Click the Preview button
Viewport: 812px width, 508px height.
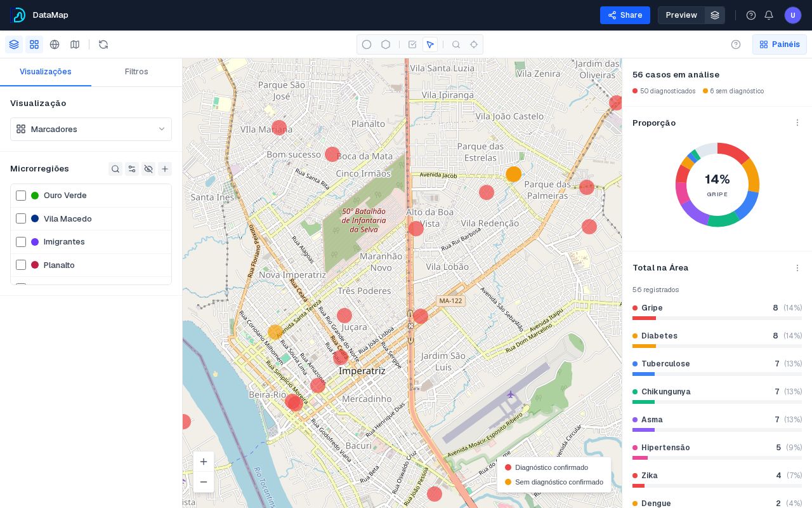click(x=681, y=15)
